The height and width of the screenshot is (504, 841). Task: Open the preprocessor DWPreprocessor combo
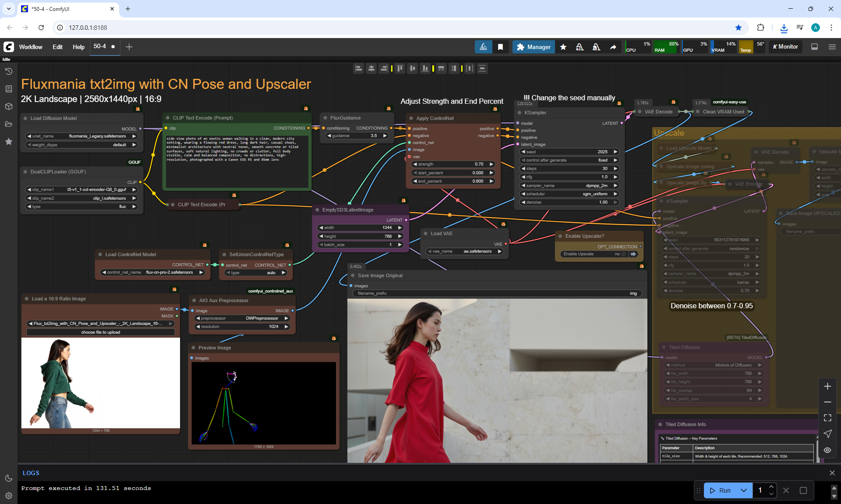(242, 318)
